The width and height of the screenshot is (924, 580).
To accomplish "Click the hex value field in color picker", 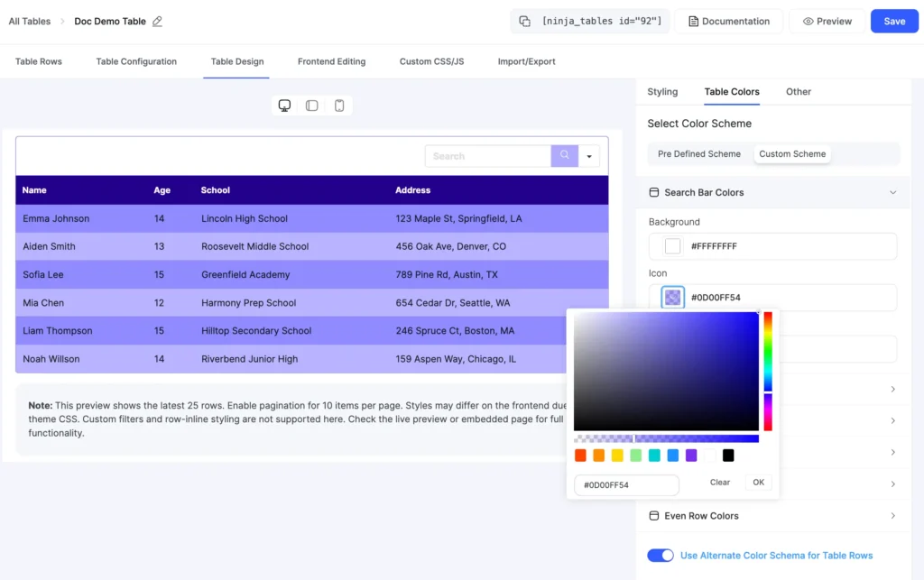I will [626, 484].
